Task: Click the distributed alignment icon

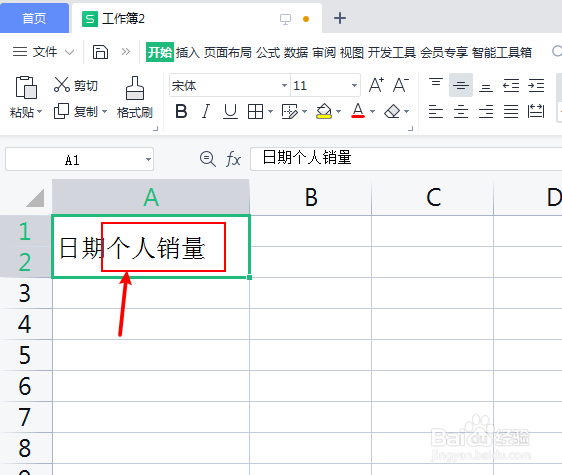Action: pyautogui.click(x=536, y=111)
